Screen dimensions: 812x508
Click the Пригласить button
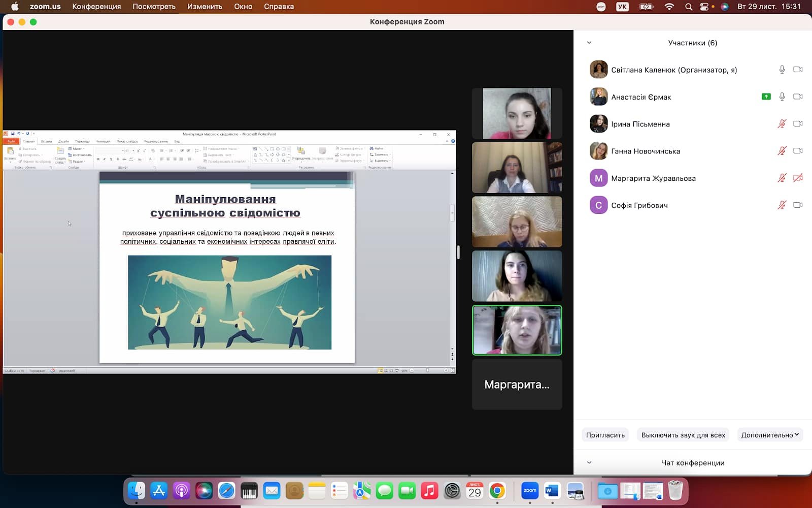(x=605, y=435)
